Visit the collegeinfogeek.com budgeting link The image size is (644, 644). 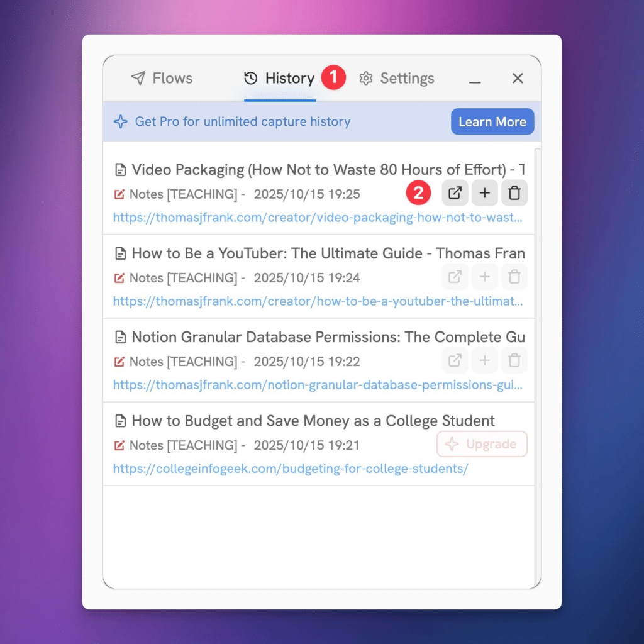pyautogui.click(x=291, y=469)
